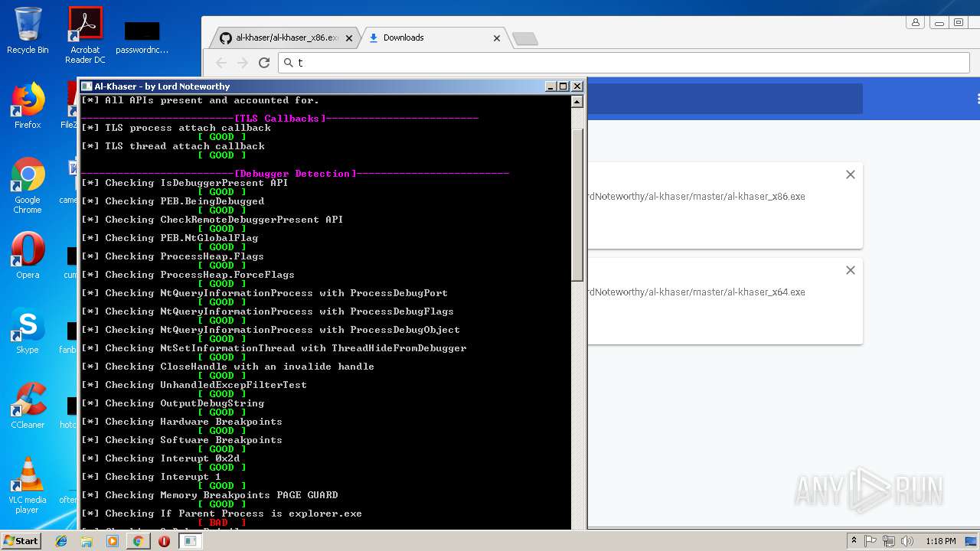Screen dimensions: 980x551
Task: Click the clock showing 1:18 PM
Action: point(940,541)
